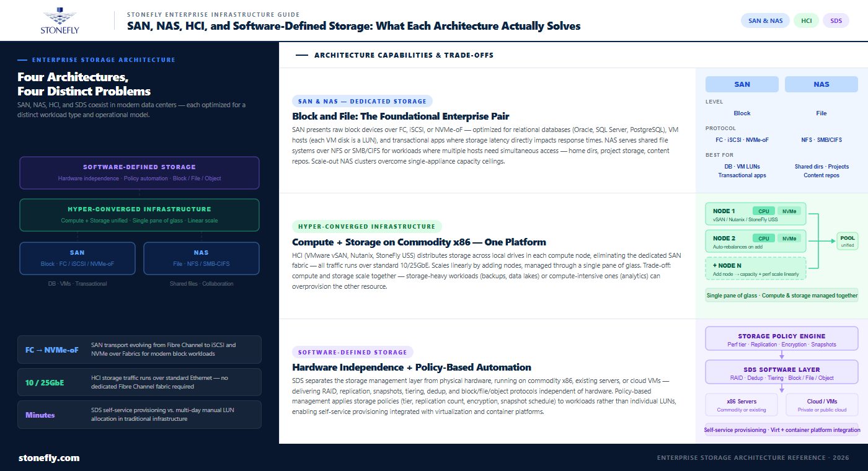Click the CPU chip on NODE 2
Image resolution: width=868 pixels, height=471 pixels.
(x=763, y=238)
